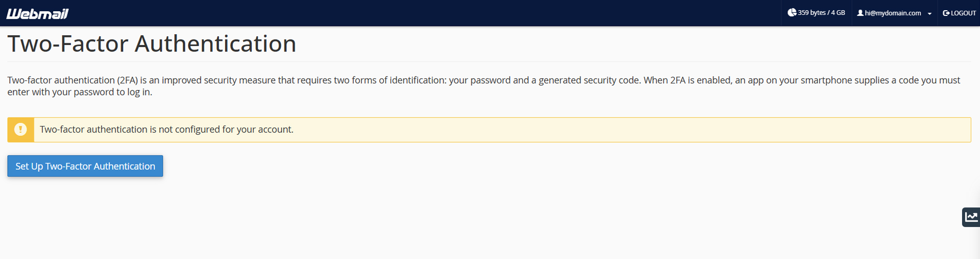Click the blank page area below the button
980x259 pixels.
coord(459,220)
